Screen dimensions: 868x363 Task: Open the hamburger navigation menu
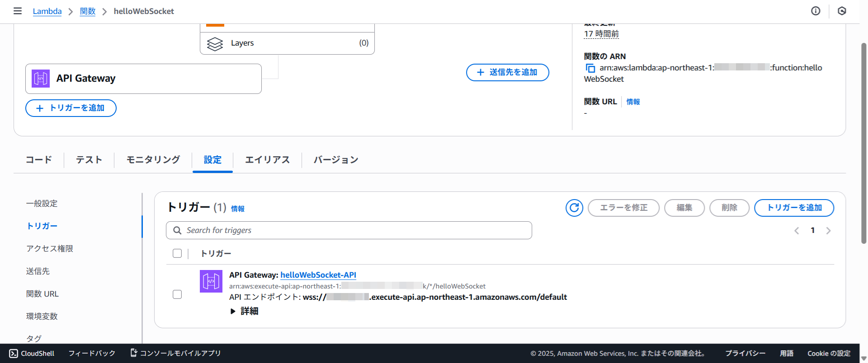[x=18, y=11]
